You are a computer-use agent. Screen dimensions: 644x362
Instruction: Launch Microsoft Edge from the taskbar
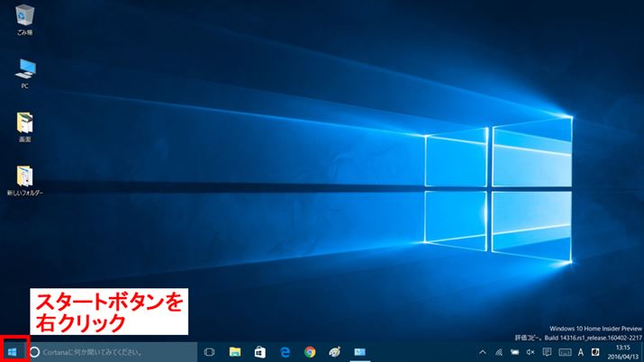(285, 352)
